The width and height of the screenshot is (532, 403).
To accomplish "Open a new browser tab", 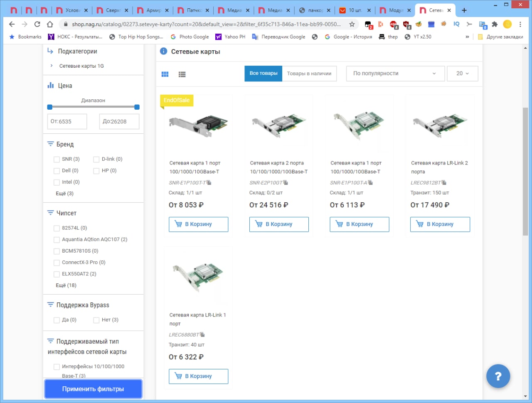I will point(464,10).
